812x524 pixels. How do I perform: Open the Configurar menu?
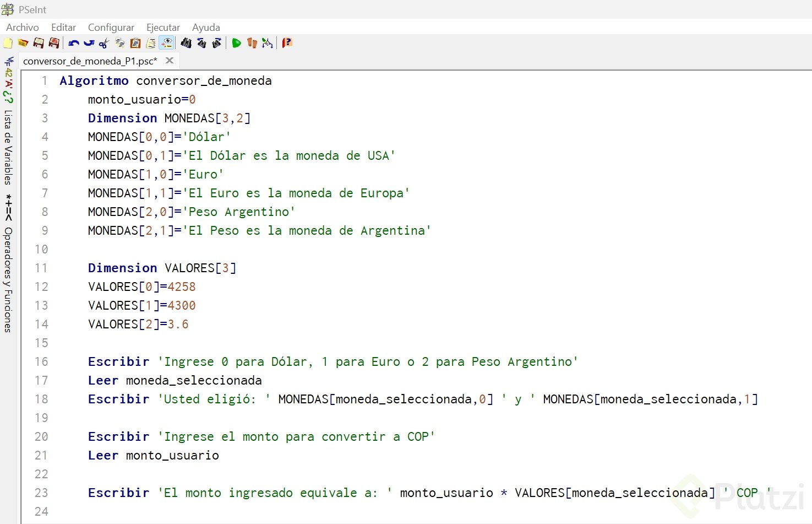(x=111, y=28)
